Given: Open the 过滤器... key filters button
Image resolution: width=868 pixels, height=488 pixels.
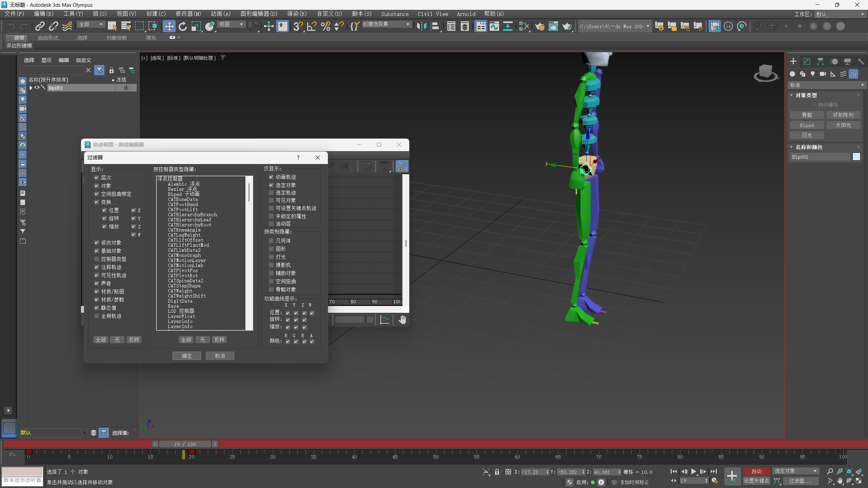Looking at the screenshot, I should coord(800,481).
